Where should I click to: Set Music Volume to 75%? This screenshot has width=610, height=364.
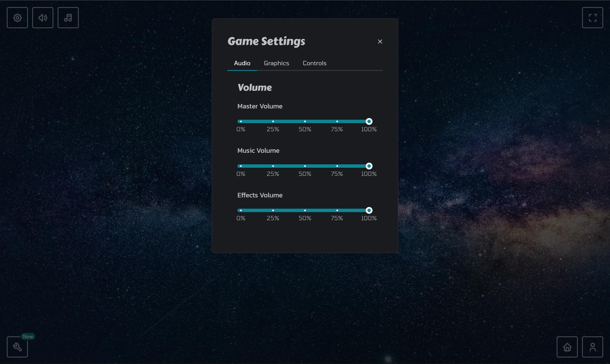tap(337, 166)
